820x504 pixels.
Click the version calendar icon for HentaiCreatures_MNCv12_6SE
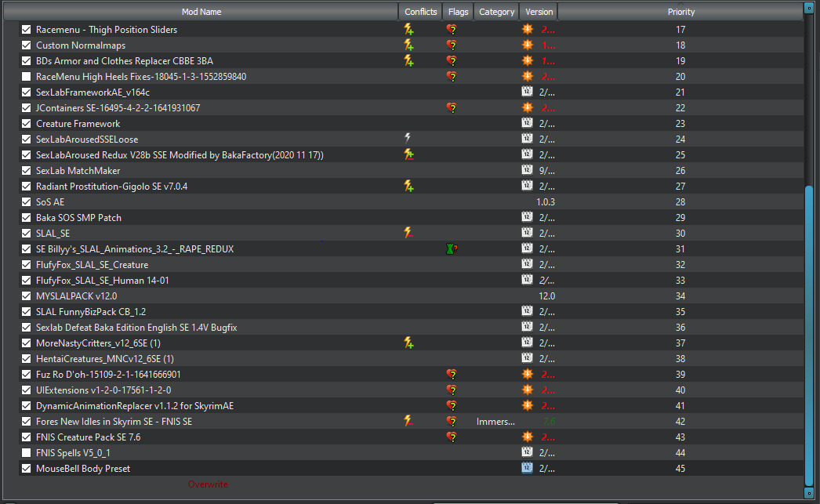tap(527, 358)
